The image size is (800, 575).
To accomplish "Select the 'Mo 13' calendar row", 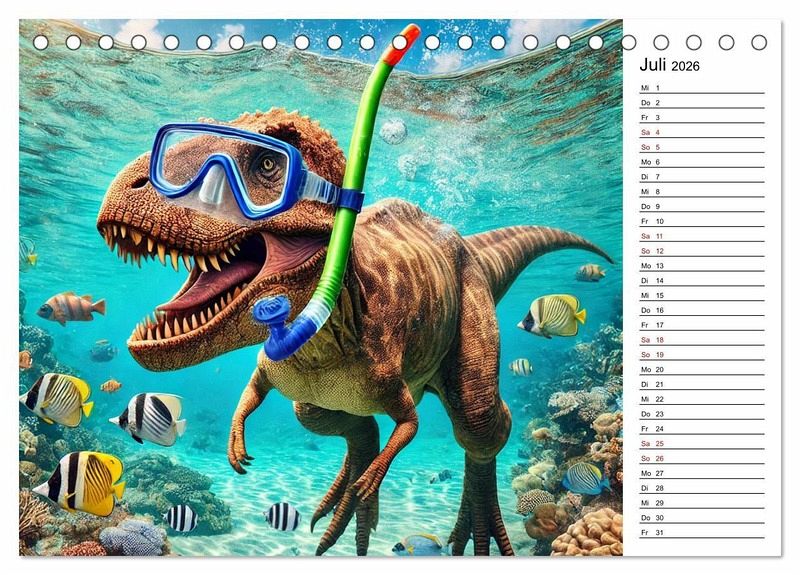I will click(x=702, y=265).
